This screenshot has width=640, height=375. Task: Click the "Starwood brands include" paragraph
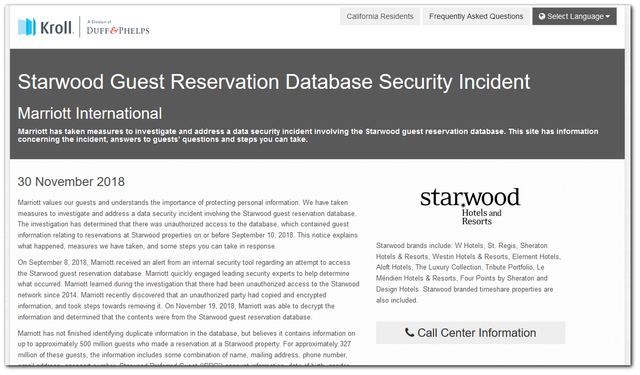point(469,273)
